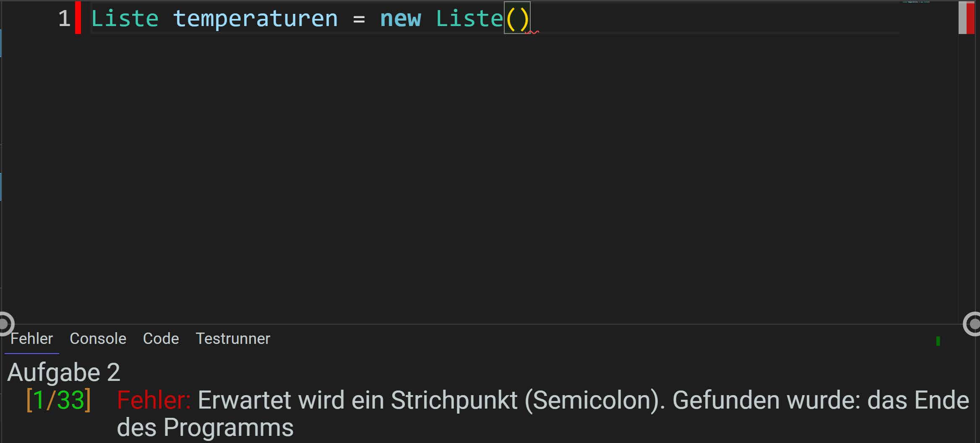The width and height of the screenshot is (980, 443).
Task: Switch to the Fehler tab
Action: pos(31,339)
